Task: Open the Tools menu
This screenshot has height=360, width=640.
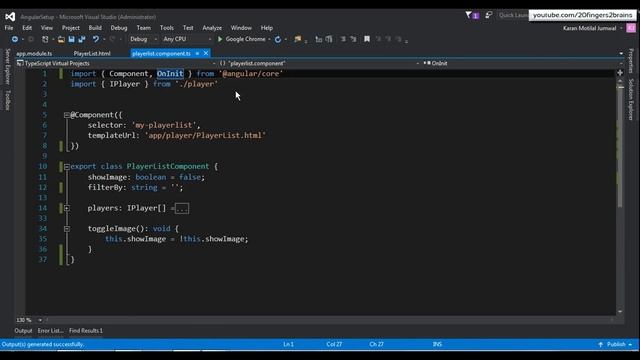Action: (x=167, y=28)
